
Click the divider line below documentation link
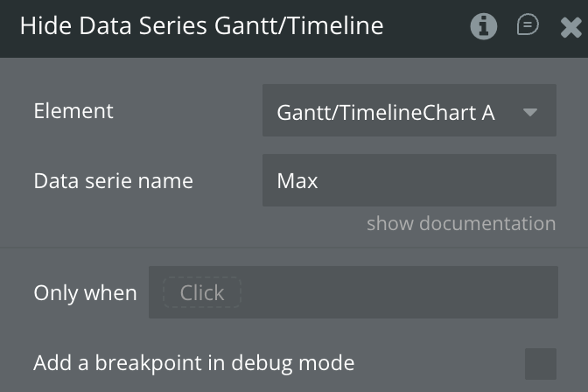point(294,248)
